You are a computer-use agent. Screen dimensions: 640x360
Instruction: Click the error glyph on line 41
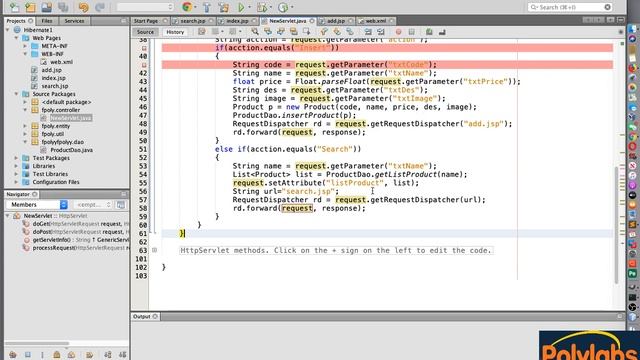coord(144,65)
